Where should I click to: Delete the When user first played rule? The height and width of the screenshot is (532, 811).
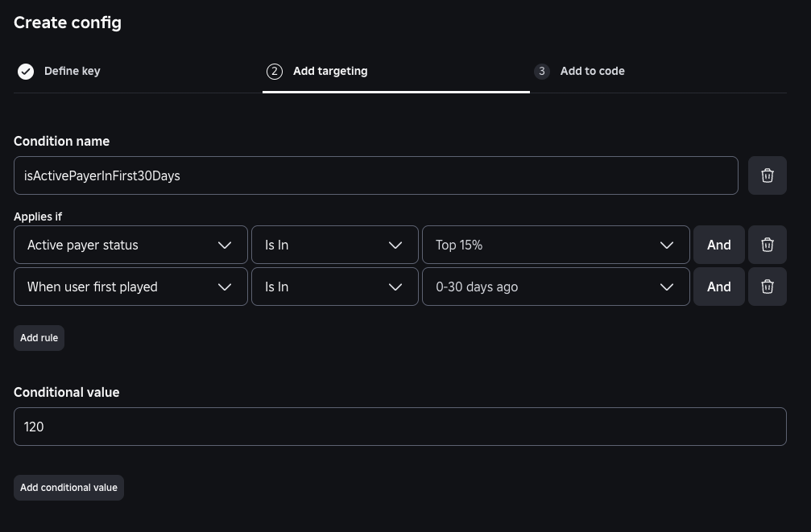tap(767, 287)
